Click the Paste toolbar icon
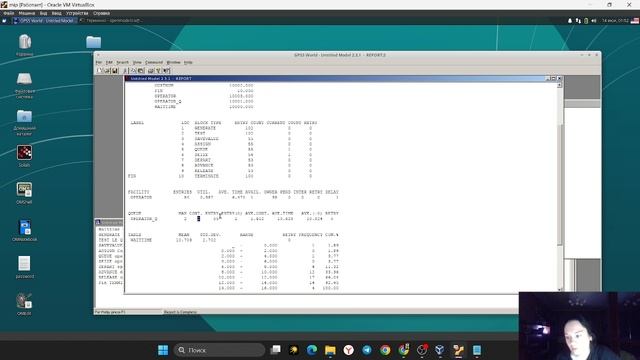The height and width of the screenshot is (360, 640). click(141, 71)
